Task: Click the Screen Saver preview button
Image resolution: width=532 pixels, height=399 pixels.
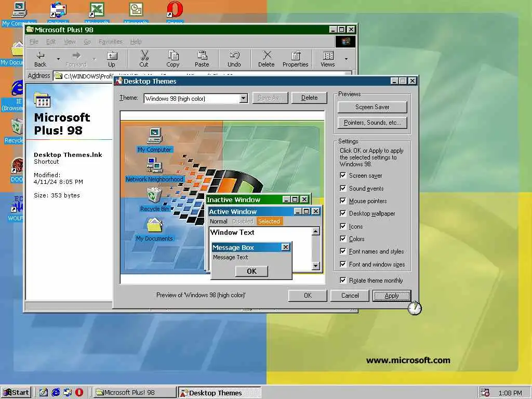Action: [372, 107]
